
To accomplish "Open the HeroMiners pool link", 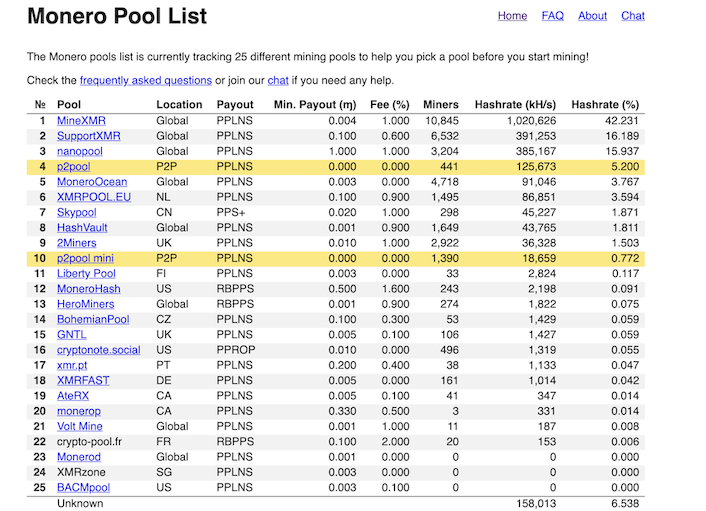I will click(x=86, y=304).
